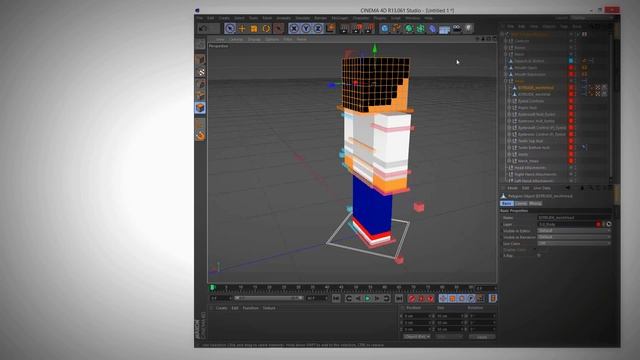Screen dimensions: 640x360
Task: Add a Cube primitive object
Action: tap(384, 28)
